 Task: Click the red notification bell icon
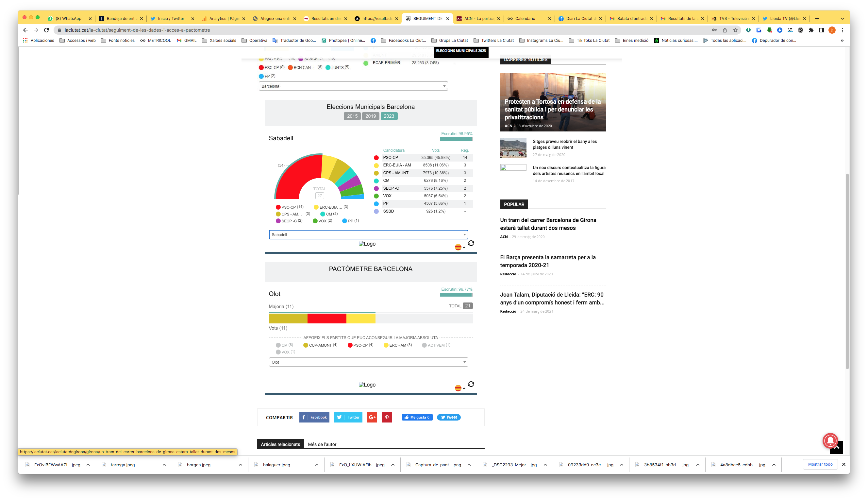point(830,440)
